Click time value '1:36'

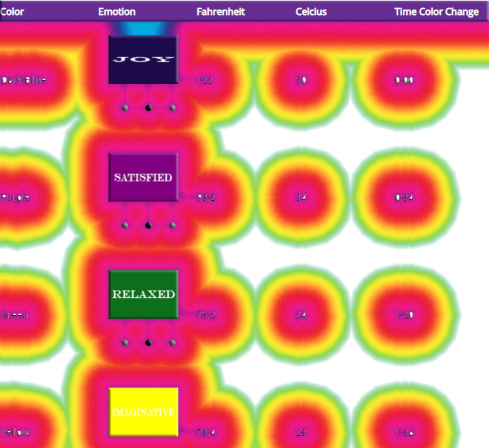pos(404,432)
